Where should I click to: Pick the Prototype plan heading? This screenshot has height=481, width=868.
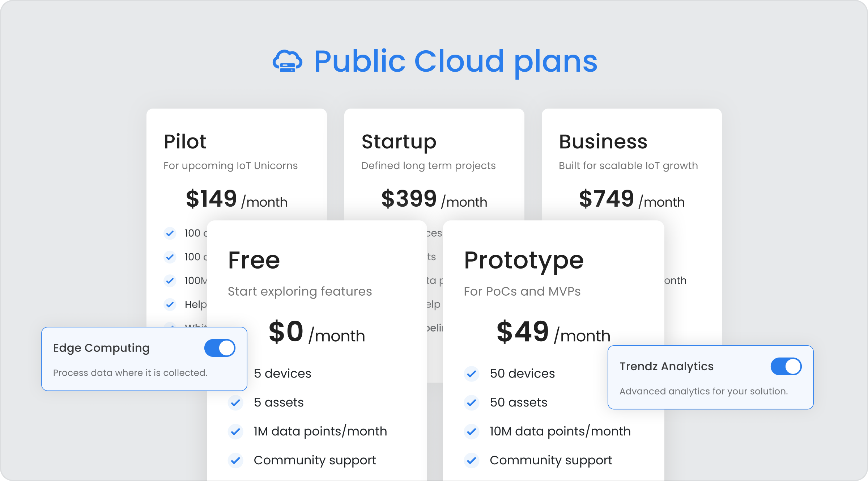524,260
